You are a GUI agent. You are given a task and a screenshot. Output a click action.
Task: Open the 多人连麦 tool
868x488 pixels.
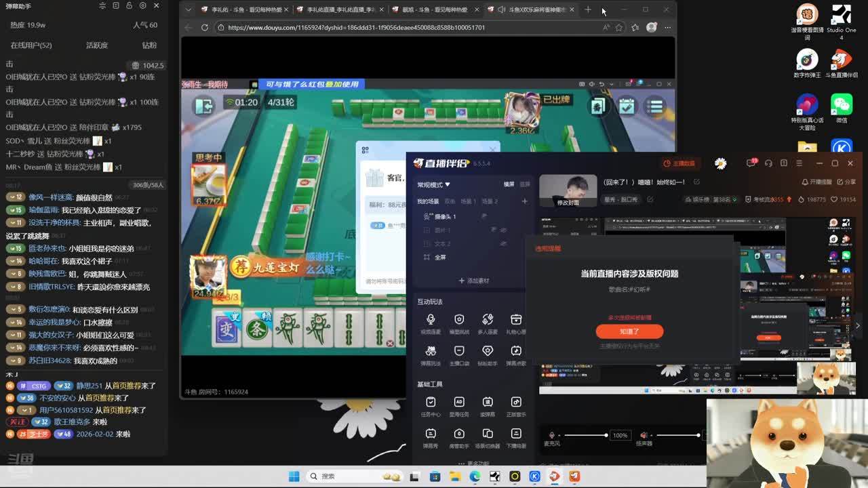(x=488, y=323)
